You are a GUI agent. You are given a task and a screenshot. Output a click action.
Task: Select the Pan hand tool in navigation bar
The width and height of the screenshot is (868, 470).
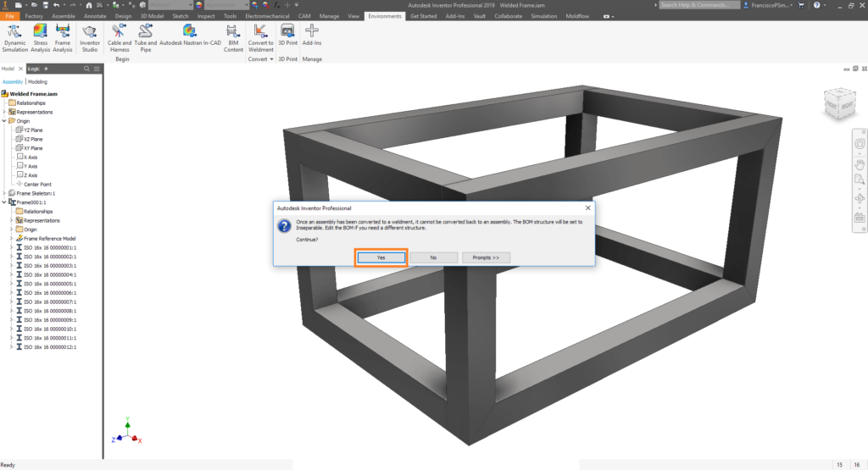click(860, 164)
